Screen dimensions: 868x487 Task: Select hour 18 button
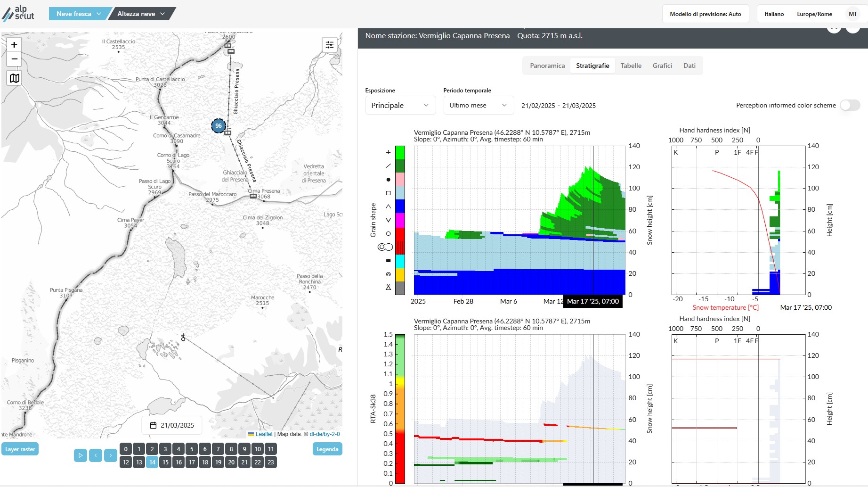(205, 462)
